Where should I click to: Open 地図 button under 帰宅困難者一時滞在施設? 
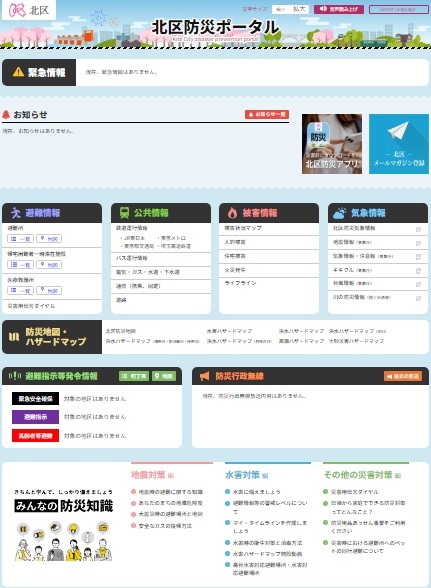(x=49, y=264)
